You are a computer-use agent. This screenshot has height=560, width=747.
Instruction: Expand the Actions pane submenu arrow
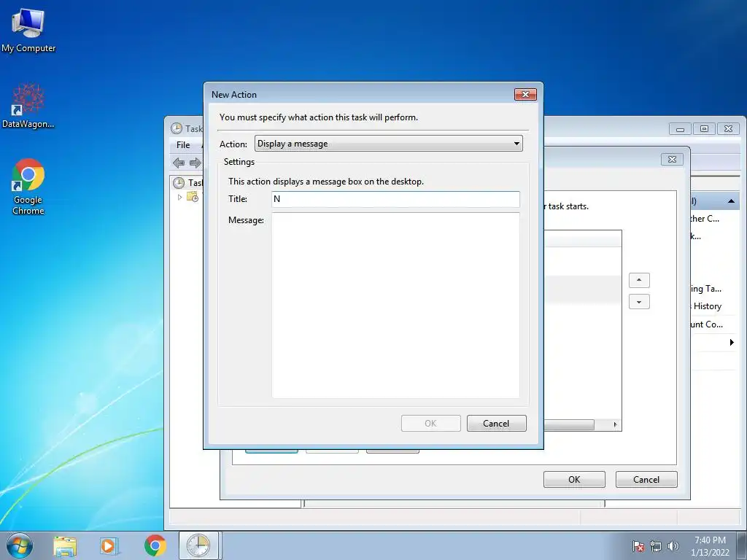[x=732, y=343]
